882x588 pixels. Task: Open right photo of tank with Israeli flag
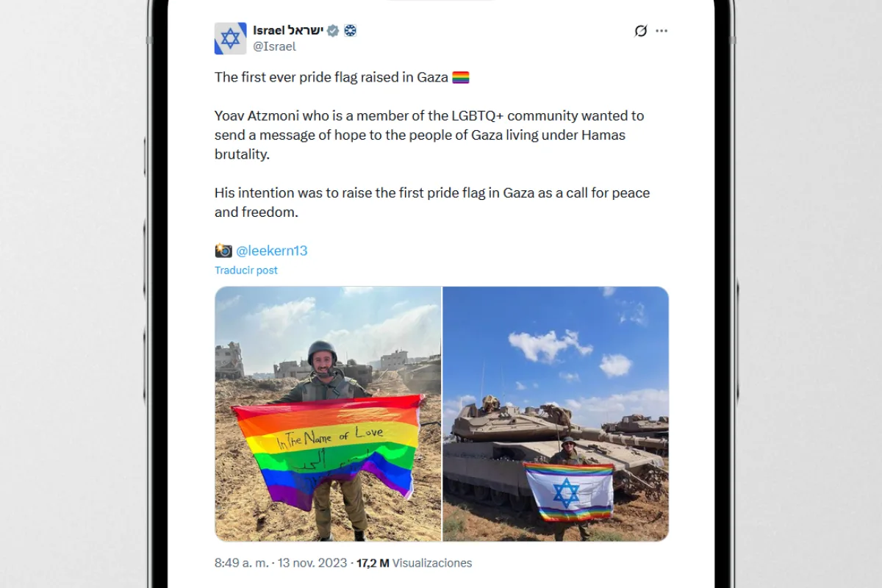pos(556,414)
